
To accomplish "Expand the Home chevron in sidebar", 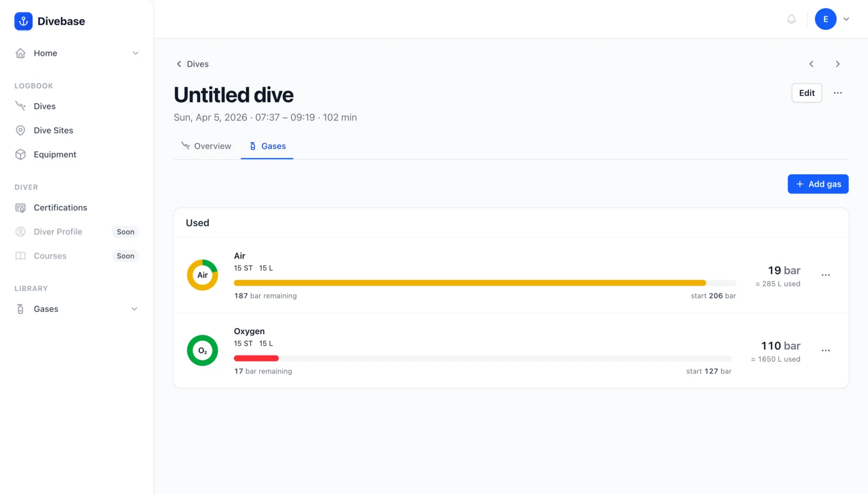I will [x=136, y=53].
